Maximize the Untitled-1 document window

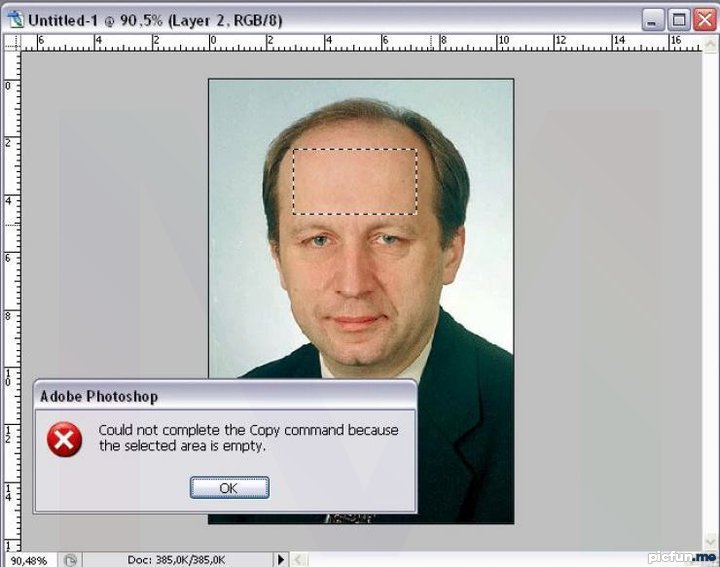tap(679, 20)
